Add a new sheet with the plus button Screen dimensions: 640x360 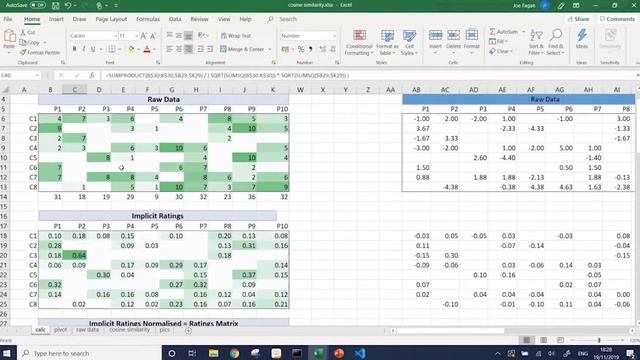[188, 331]
